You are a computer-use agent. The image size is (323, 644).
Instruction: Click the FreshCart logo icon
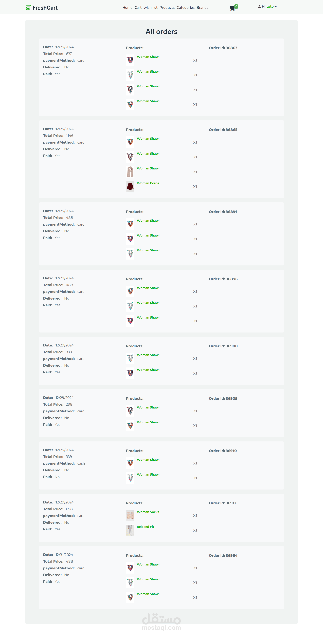tap(28, 8)
